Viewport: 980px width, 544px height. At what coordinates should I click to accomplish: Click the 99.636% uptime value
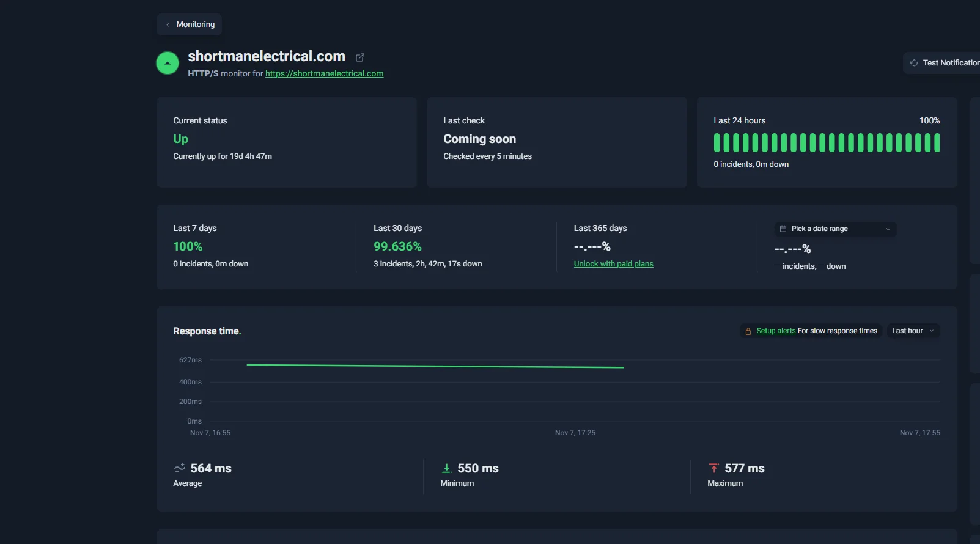point(397,246)
